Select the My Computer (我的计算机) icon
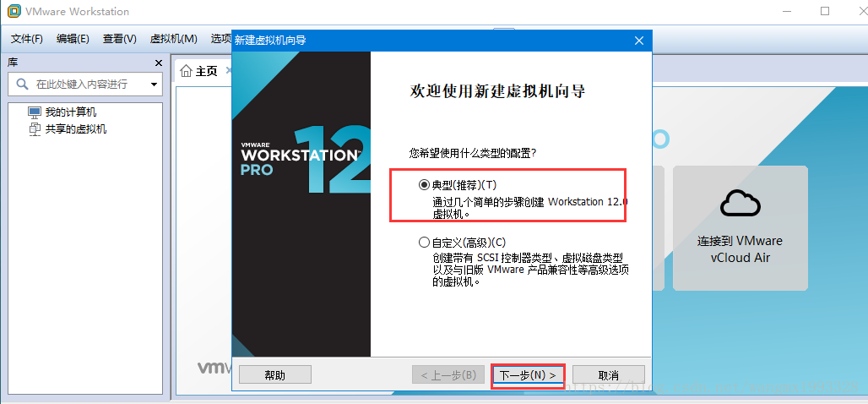The width and height of the screenshot is (868, 404). 35,112
